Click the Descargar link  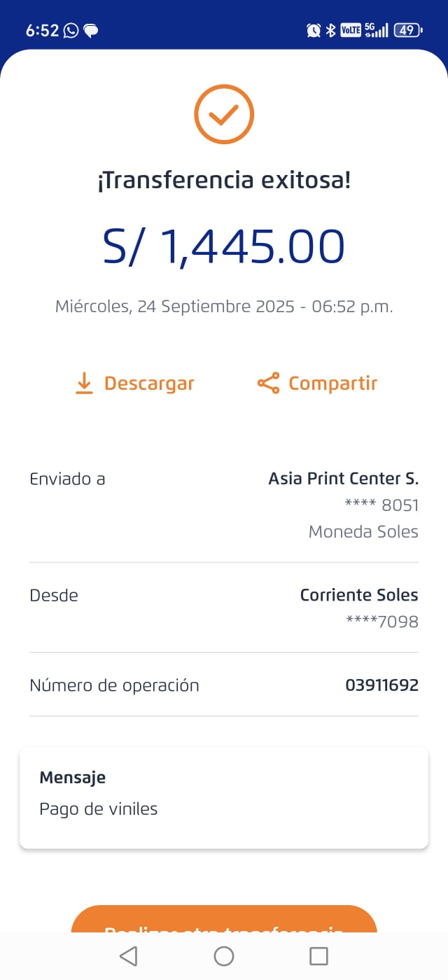[x=149, y=384]
